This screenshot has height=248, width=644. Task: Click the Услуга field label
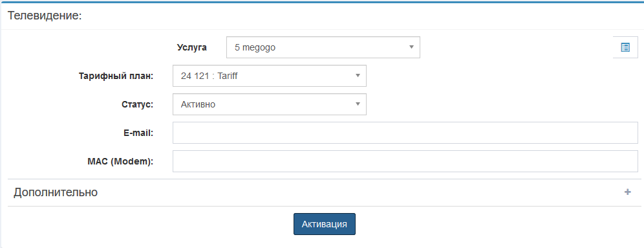click(192, 47)
